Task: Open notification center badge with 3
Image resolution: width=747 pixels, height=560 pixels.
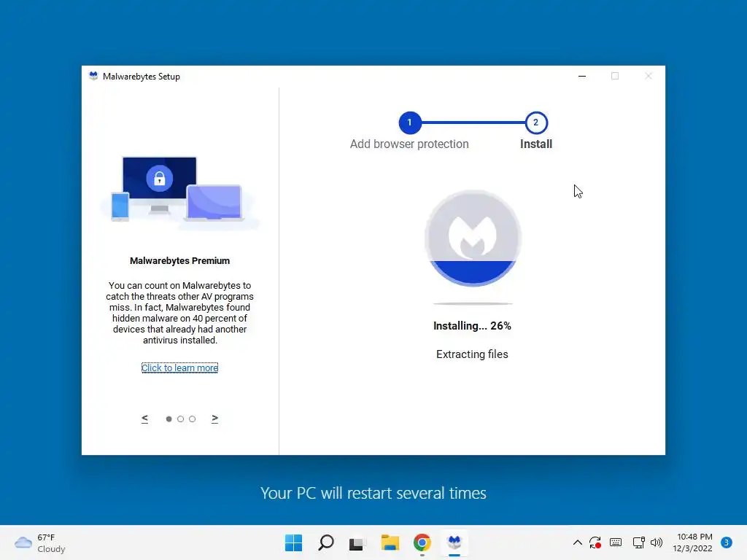Action: [727, 542]
